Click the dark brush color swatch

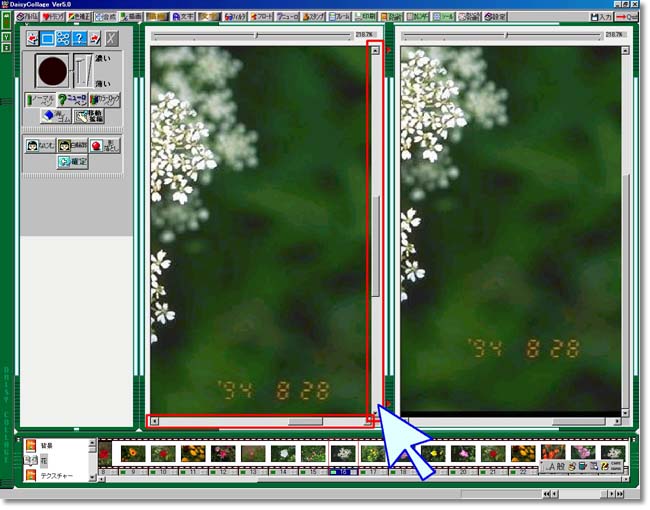(x=50, y=71)
